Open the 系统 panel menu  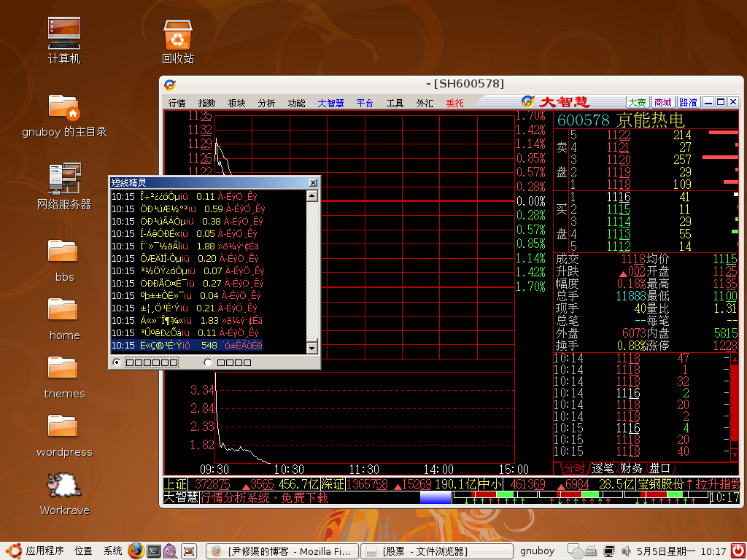pyautogui.click(x=113, y=551)
